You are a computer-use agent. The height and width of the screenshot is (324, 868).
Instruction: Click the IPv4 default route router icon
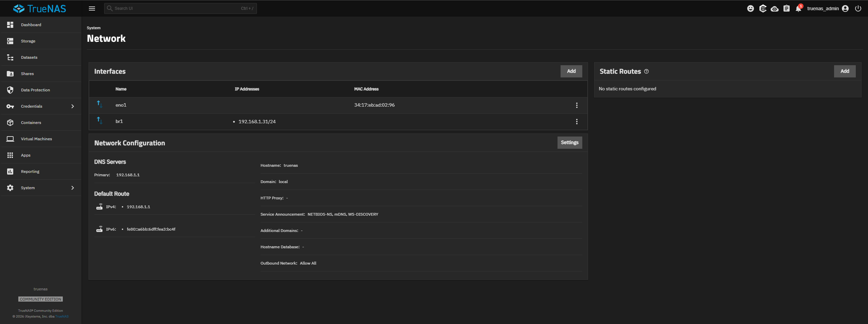pyautogui.click(x=99, y=206)
